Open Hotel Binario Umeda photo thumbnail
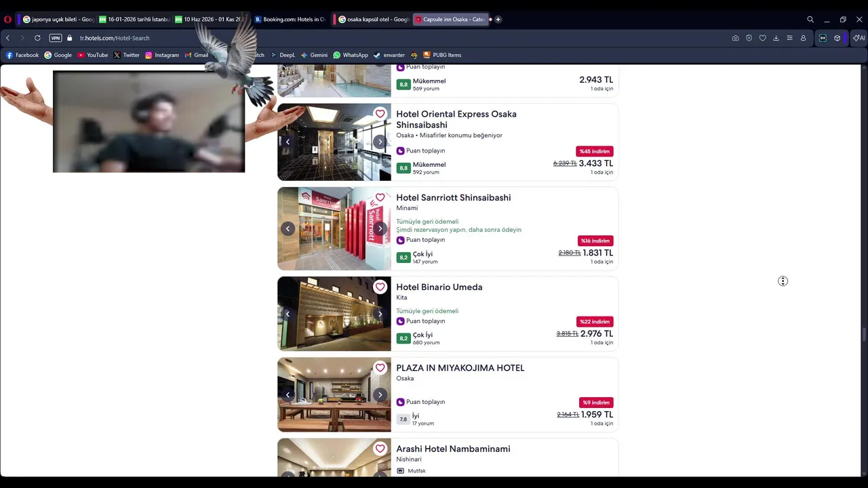868x488 pixels. (334, 314)
